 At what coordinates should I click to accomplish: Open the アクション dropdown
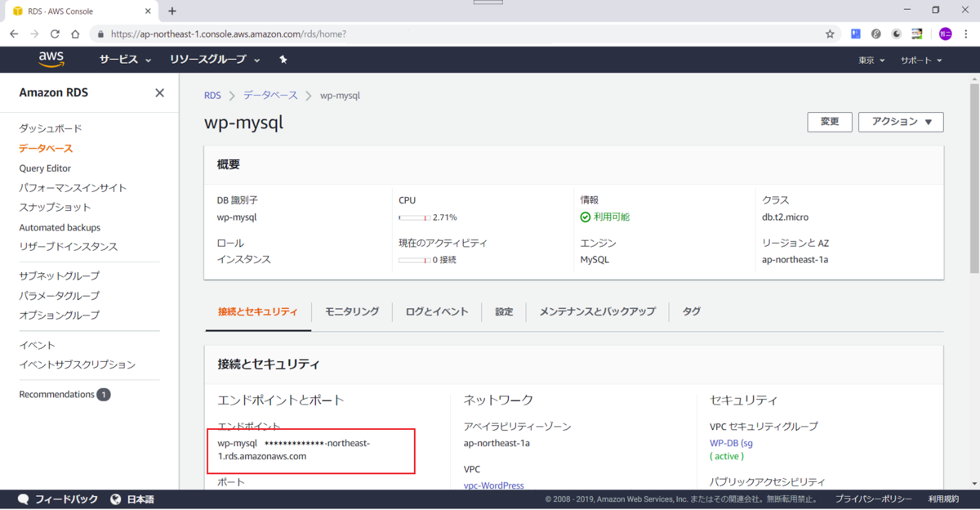(x=901, y=121)
